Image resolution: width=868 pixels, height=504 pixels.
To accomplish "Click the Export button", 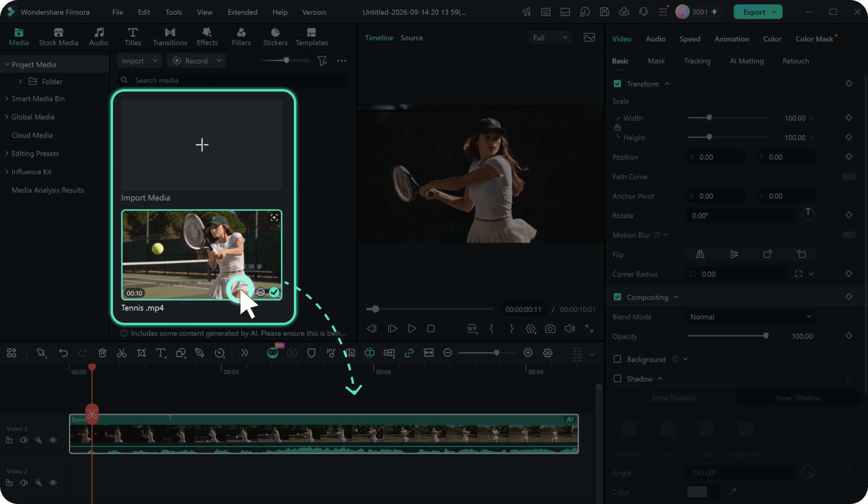I will tap(758, 12).
